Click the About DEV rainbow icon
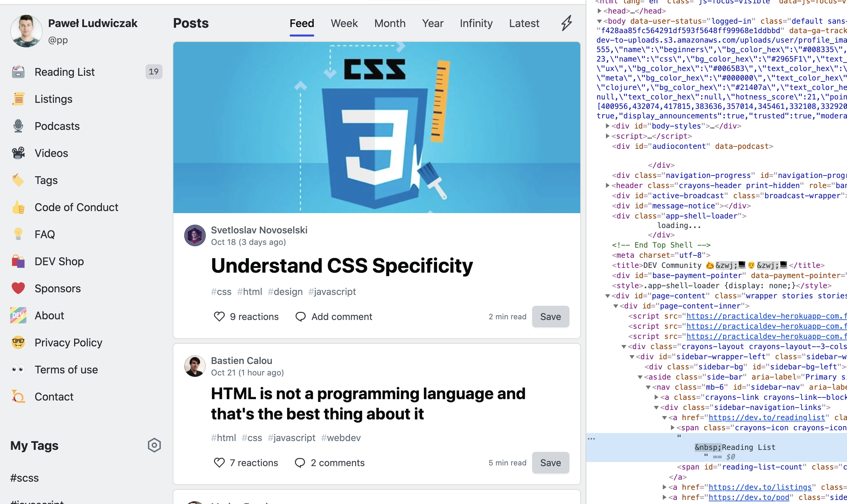 tap(18, 316)
